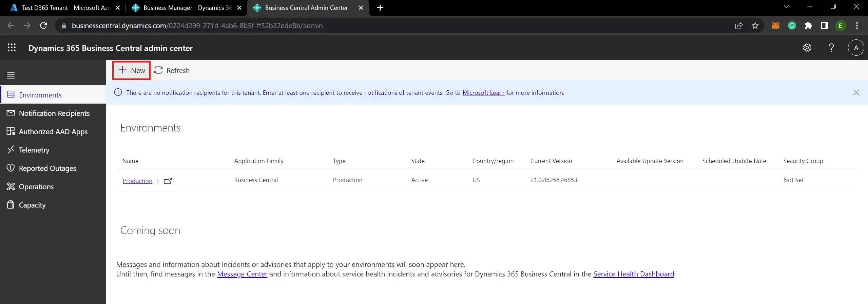Viewport: 868px width, 304px height.
Task: Click the address bar URL
Action: pos(197,26)
